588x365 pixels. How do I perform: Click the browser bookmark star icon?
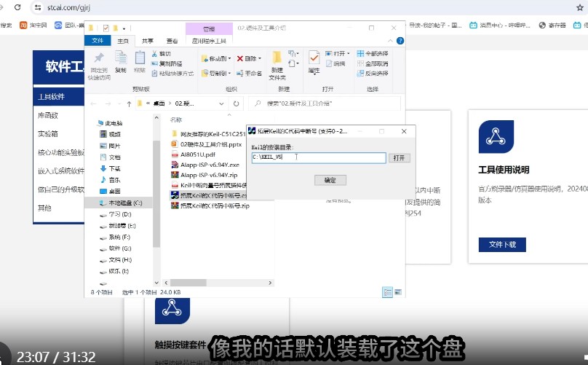[x=580, y=7]
